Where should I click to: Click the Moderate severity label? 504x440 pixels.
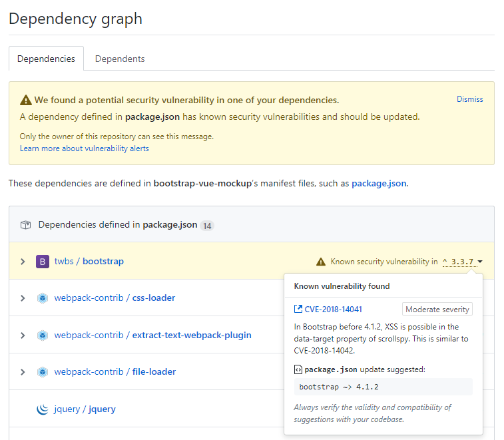click(x=437, y=309)
